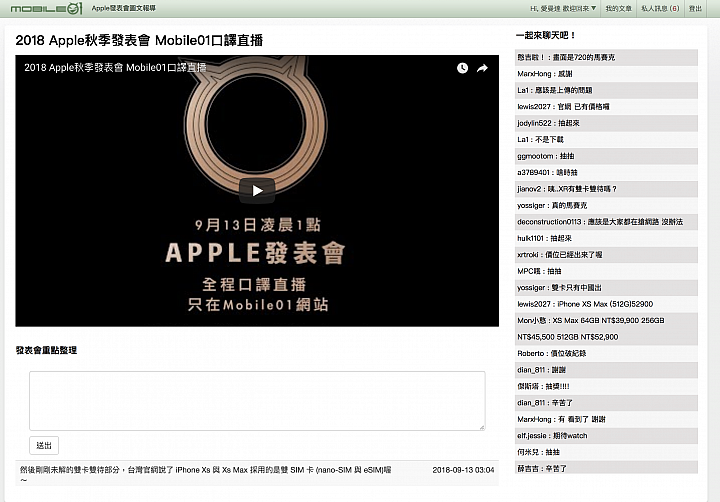Focus the summary text area

pyautogui.click(x=257, y=401)
